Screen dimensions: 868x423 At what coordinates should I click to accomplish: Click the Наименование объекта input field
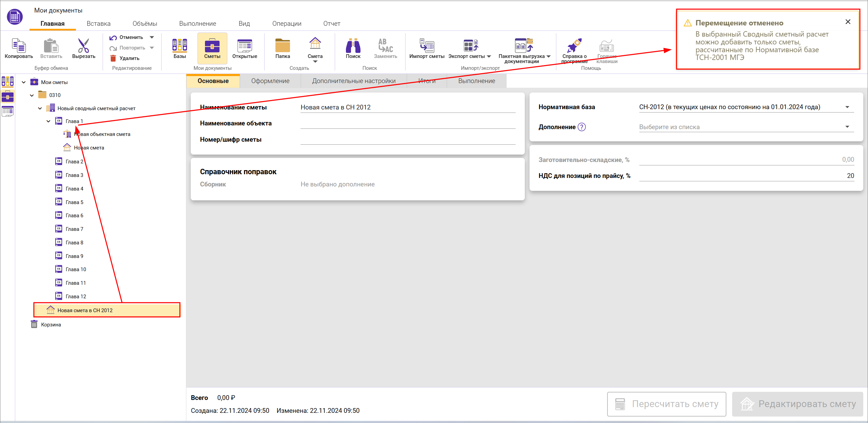coord(408,123)
